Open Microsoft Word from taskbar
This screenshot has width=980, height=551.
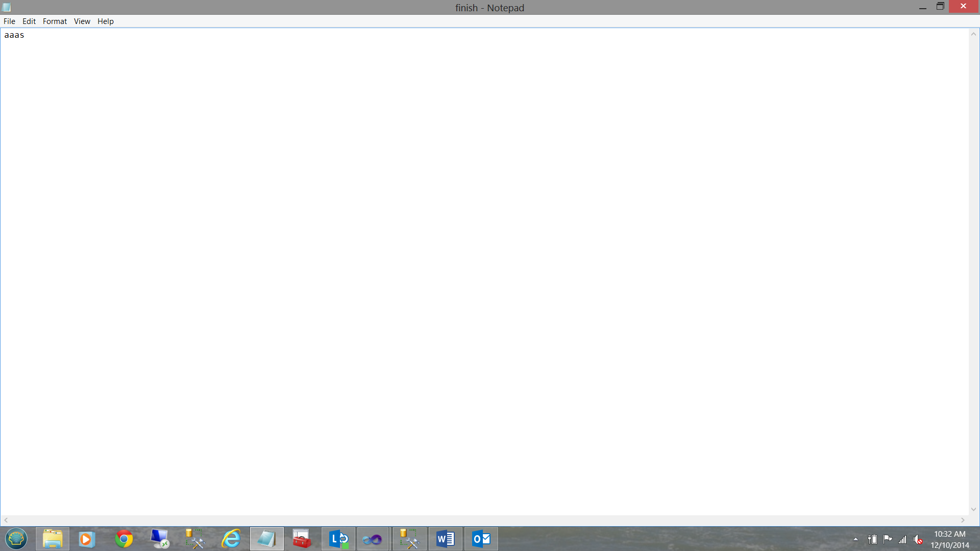446,539
